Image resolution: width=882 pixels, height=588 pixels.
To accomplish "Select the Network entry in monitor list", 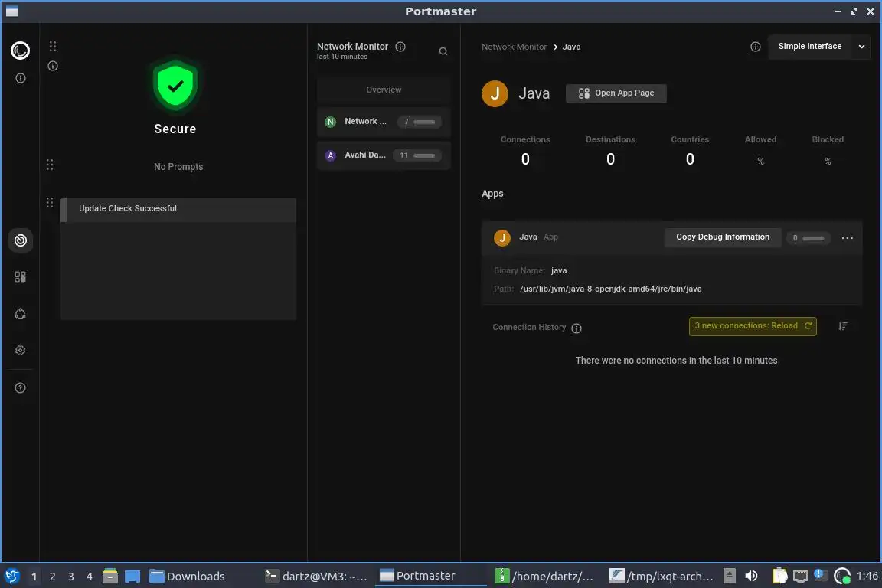I will click(384, 122).
